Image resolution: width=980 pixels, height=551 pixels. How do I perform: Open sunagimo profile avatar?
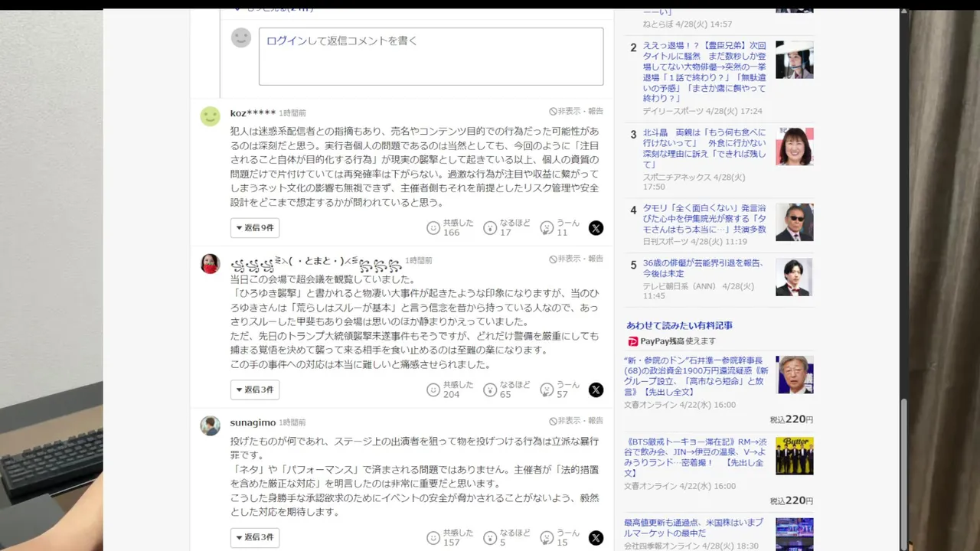(x=210, y=426)
